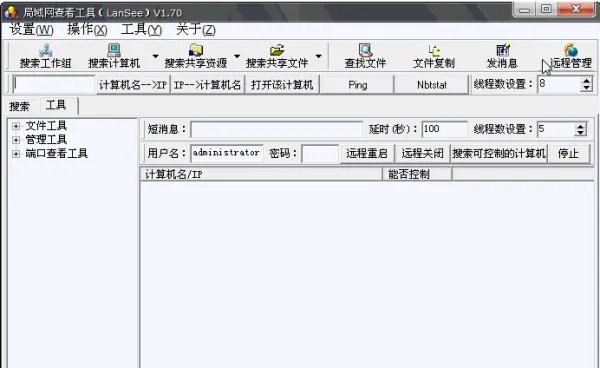The width and height of the screenshot is (600, 368).
Task: Decrease upper 线程数设置 value of 8
Action: click(586, 88)
